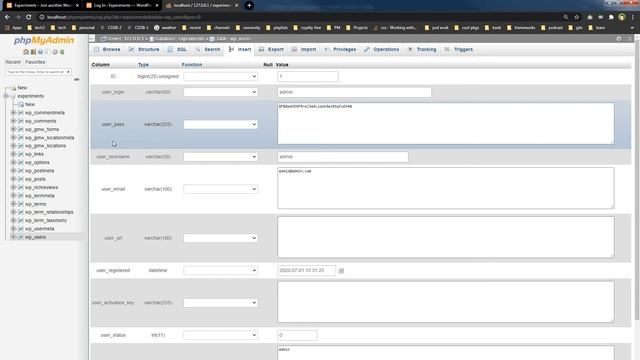
Task: Expand wp_commentmeta tree node
Action: [x=13, y=113]
